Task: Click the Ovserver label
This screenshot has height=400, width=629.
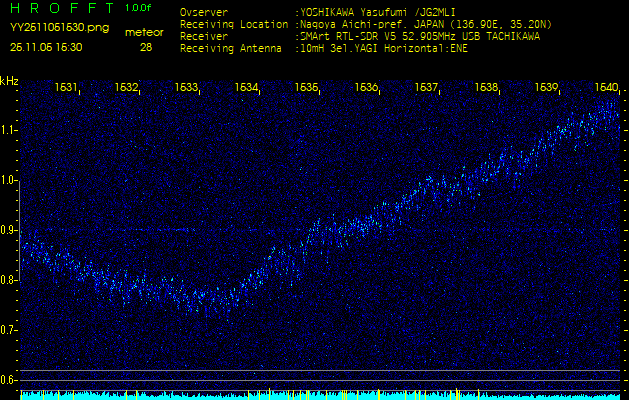Action: click(204, 12)
